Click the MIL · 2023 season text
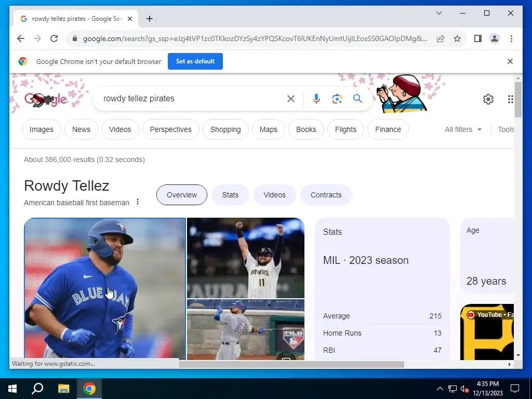Image resolution: width=532 pixels, height=399 pixels. 366,260
